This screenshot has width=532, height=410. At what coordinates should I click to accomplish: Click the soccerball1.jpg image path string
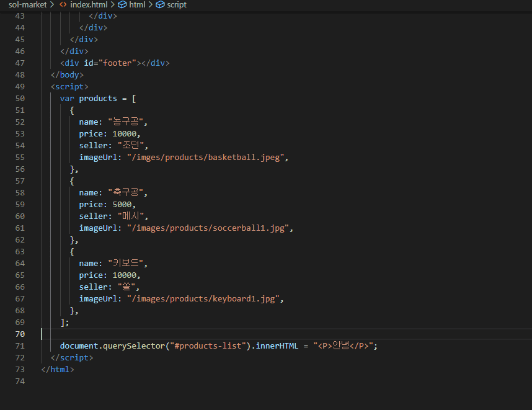tap(208, 228)
